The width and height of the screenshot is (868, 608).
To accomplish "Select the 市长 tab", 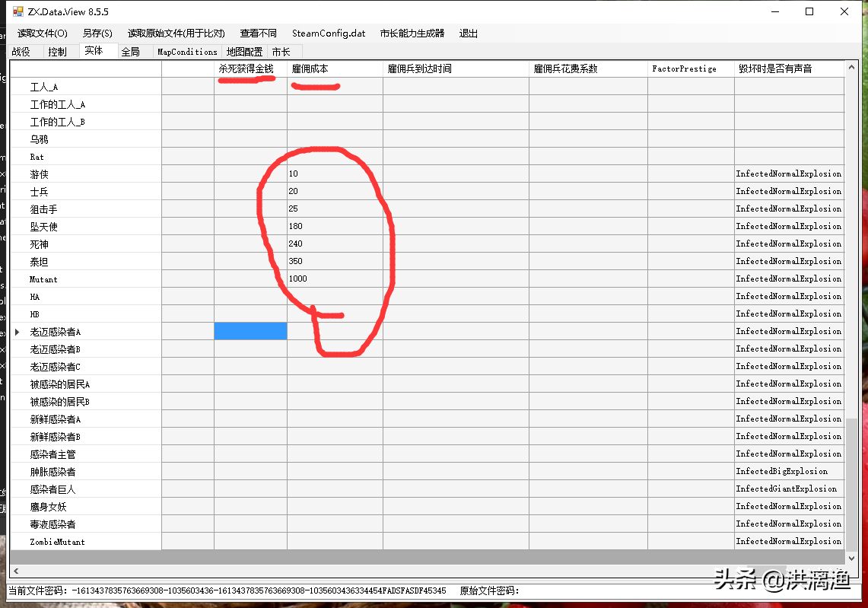I will [281, 52].
